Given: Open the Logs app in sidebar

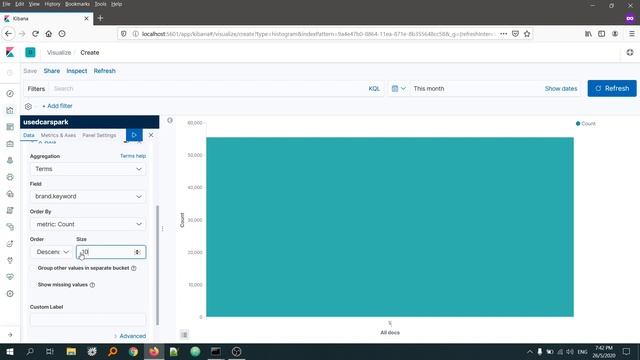Looking at the screenshot, I should pos(10,210).
